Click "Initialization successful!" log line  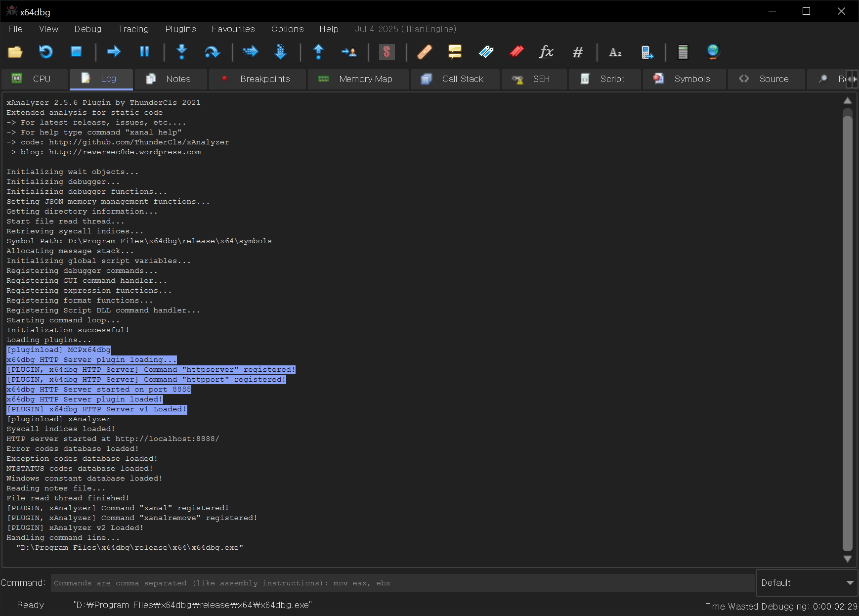click(68, 330)
